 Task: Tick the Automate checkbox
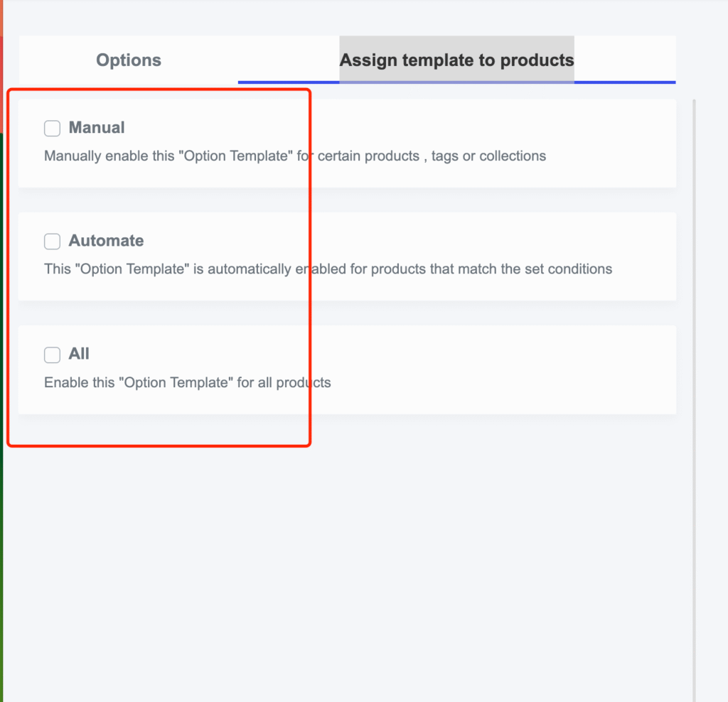[x=52, y=242]
